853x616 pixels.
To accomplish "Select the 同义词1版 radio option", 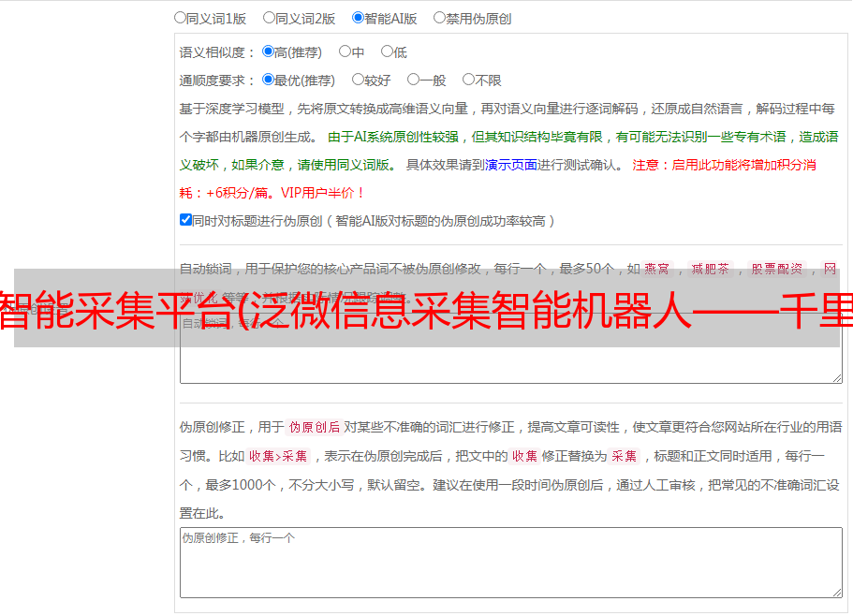I will [x=180, y=18].
